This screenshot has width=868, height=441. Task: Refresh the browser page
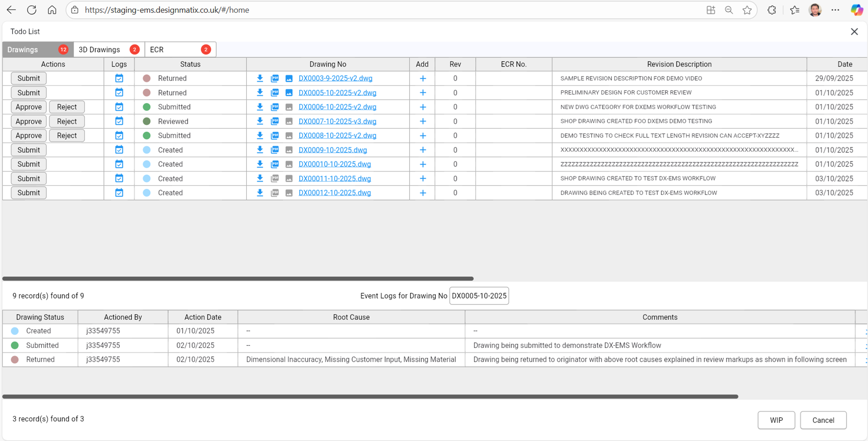[x=32, y=10]
